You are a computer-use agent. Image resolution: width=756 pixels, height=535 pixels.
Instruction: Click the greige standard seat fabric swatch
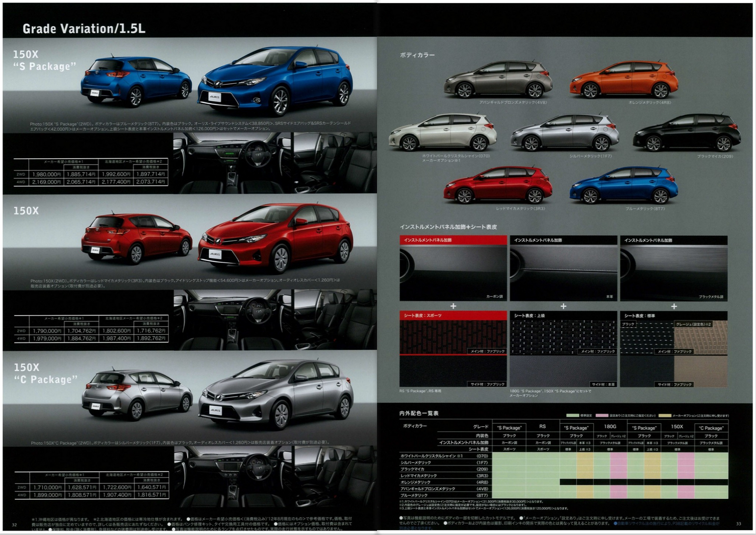(x=701, y=337)
